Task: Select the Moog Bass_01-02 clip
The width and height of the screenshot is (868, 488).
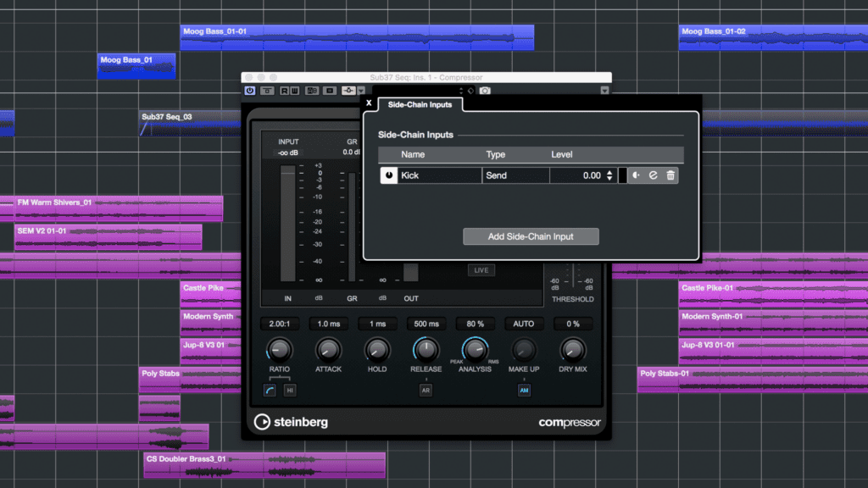Action: click(773, 37)
